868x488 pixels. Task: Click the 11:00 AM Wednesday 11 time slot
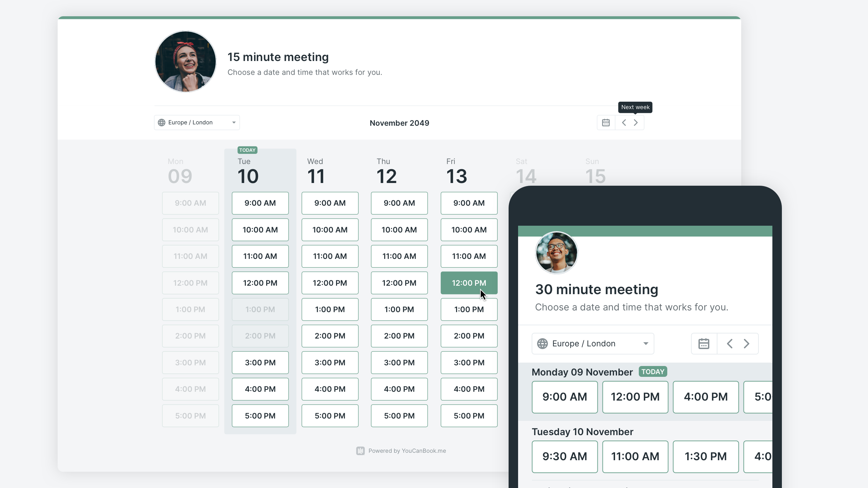pos(330,256)
